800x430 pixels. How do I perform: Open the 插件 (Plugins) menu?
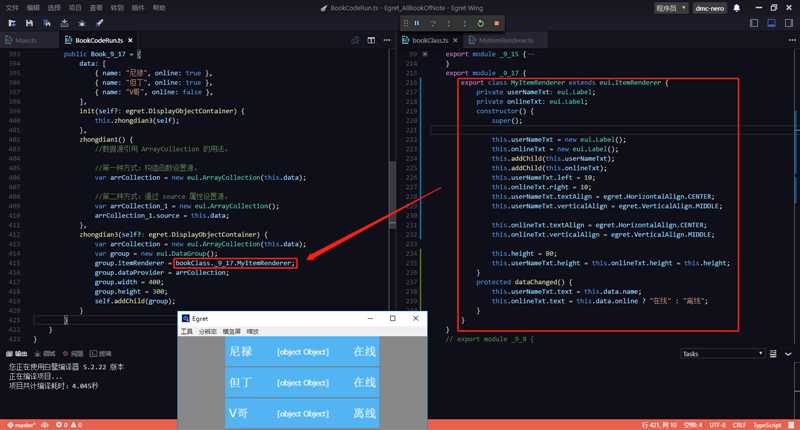[x=138, y=8]
